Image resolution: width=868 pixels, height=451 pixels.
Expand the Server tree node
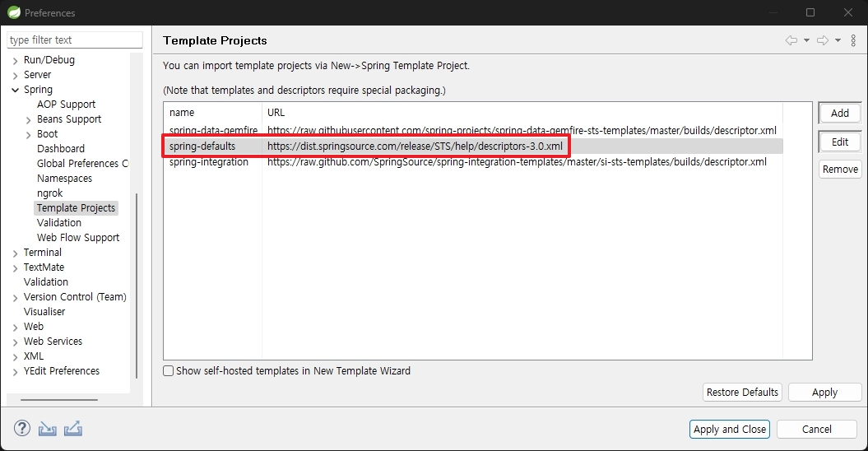click(16, 76)
